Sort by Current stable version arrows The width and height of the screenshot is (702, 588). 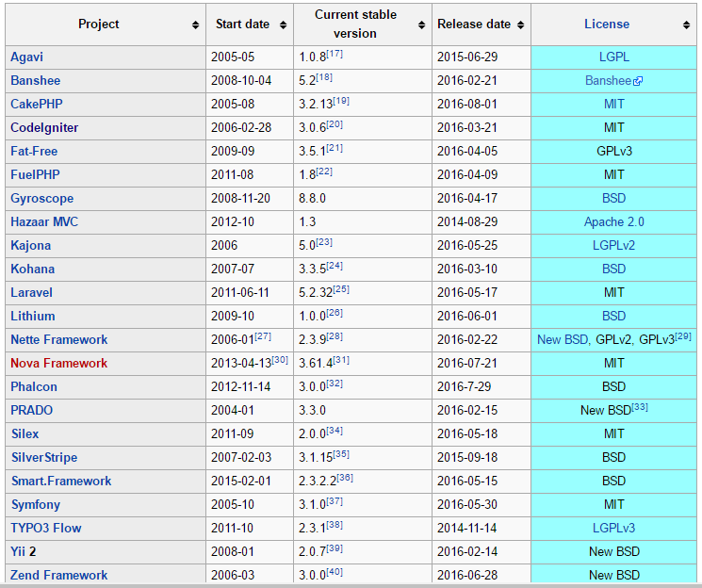coord(421,25)
